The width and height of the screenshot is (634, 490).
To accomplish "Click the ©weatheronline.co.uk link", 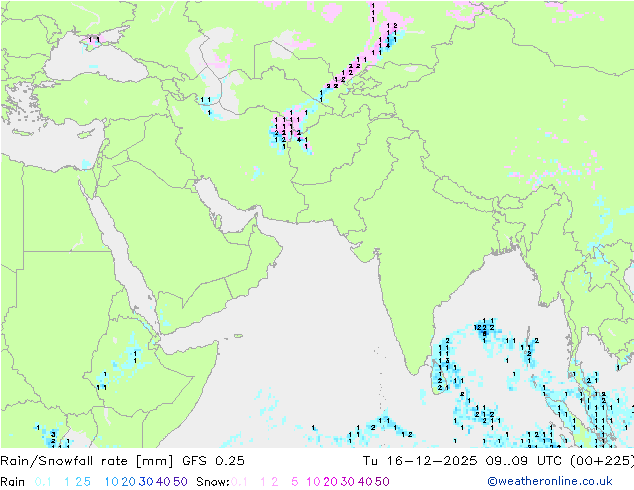I will click(550, 482).
